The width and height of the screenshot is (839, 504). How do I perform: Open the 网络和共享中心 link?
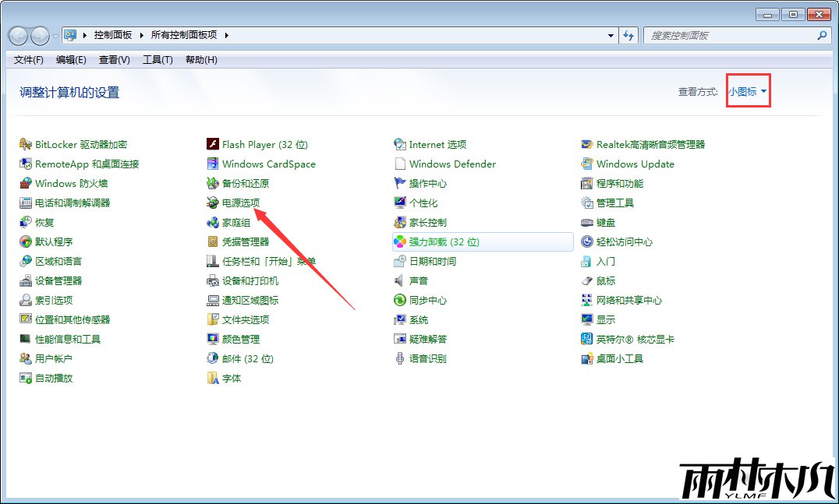[x=628, y=301]
